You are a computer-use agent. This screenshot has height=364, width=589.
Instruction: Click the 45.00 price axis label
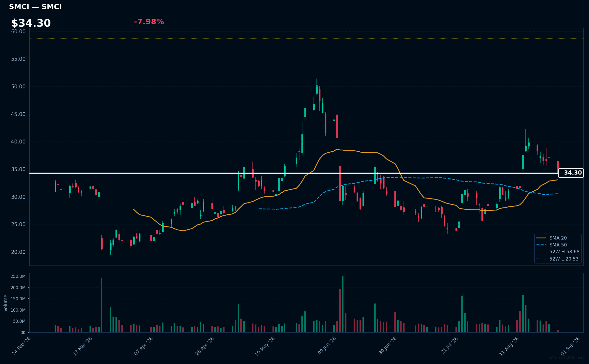pos(18,114)
